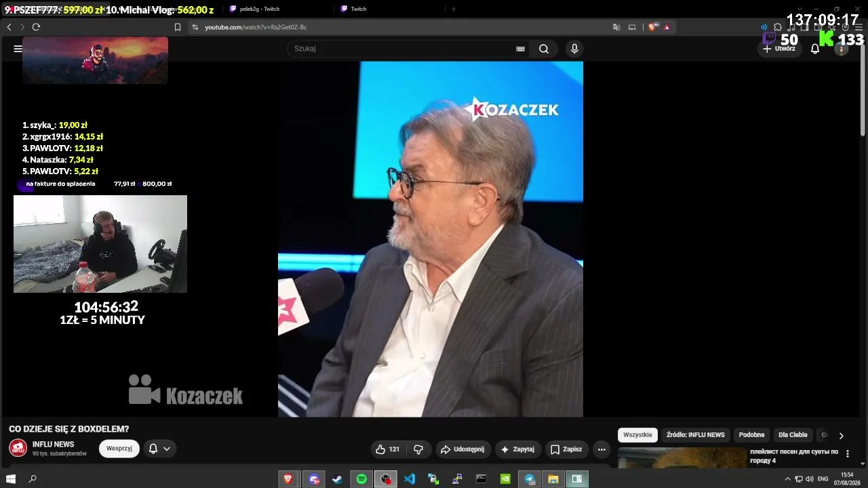Open File Explorer from taskbar
Image resolution: width=868 pixels, height=488 pixels.
click(x=553, y=479)
